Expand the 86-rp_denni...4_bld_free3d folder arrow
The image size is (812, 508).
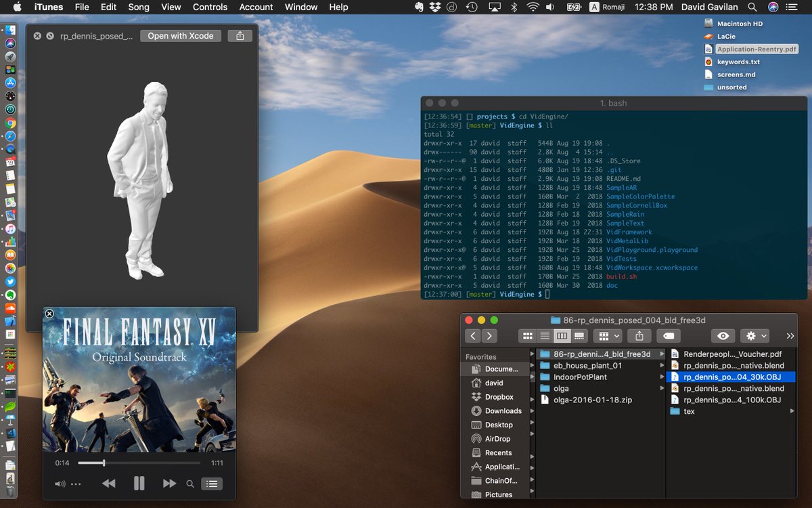[x=662, y=354]
